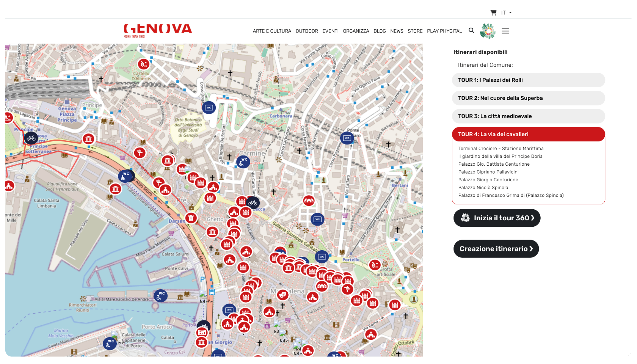Select Il giardino della villa del Principe Doria

(500, 156)
